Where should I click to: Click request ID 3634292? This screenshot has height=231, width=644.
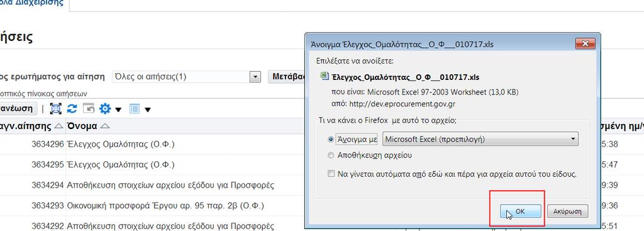point(48,226)
